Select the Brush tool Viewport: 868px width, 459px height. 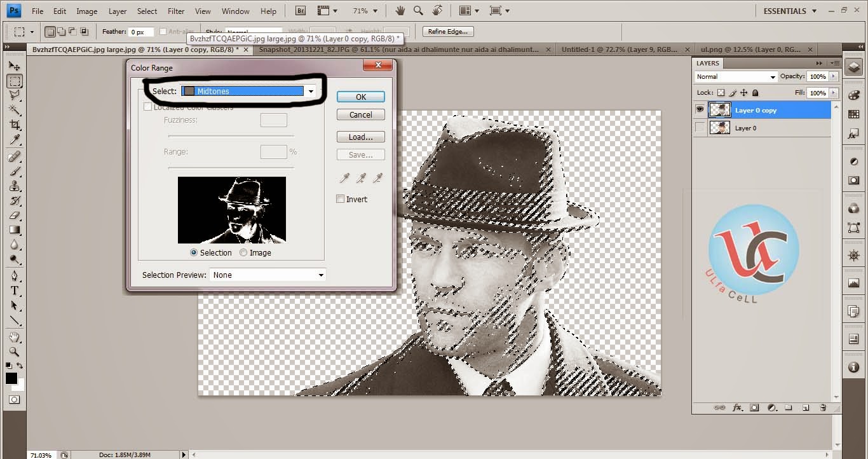14,171
